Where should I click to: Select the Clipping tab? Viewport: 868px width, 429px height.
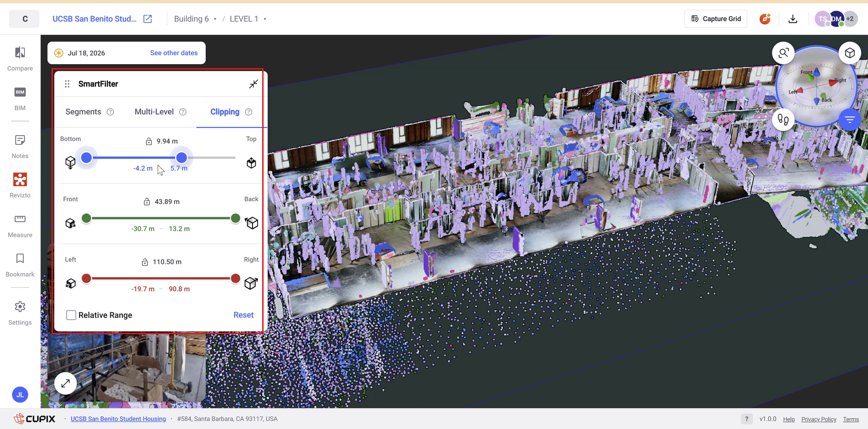pyautogui.click(x=225, y=112)
